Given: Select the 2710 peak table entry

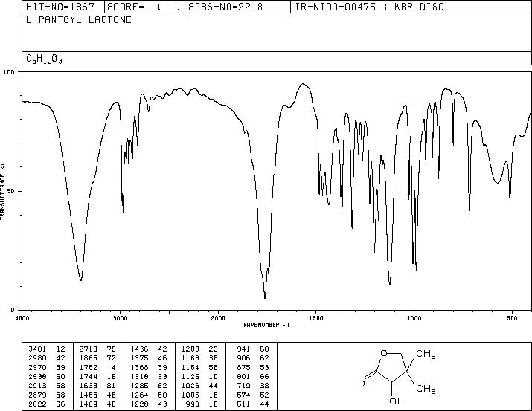Looking at the screenshot, I should point(97,349).
